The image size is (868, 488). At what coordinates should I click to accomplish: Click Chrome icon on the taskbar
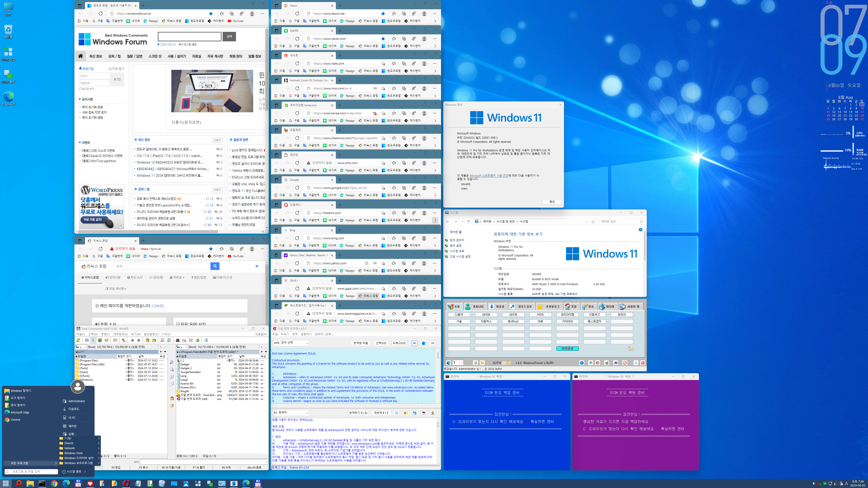[x=54, y=483]
